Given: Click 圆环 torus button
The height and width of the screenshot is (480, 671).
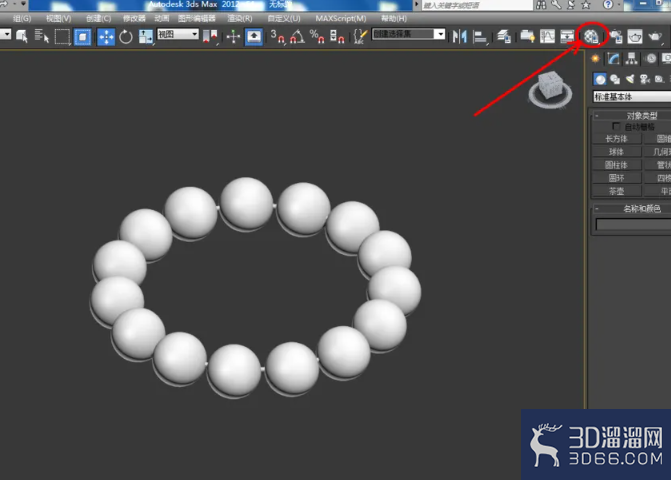Looking at the screenshot, I should (617, 178).
